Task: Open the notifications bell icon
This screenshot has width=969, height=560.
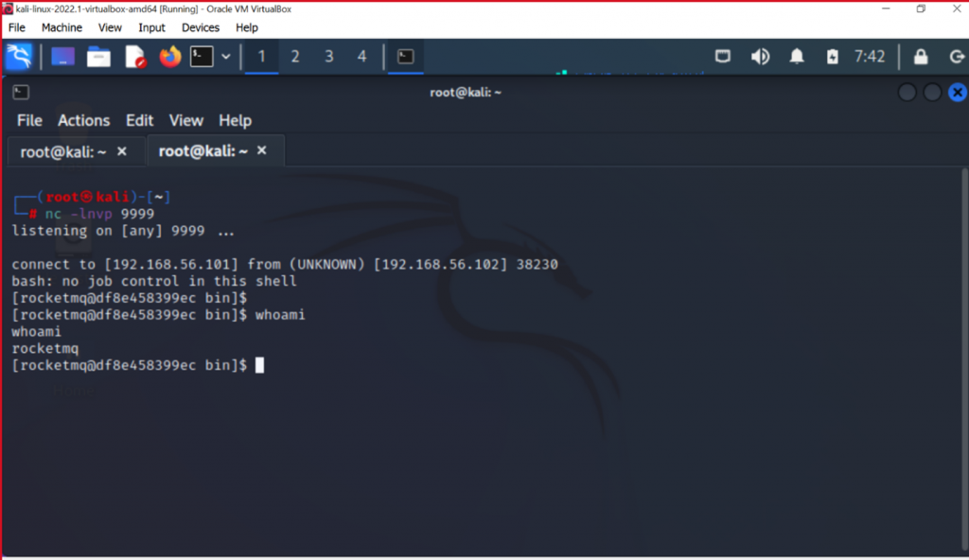Action: click(x=797, y=57)
